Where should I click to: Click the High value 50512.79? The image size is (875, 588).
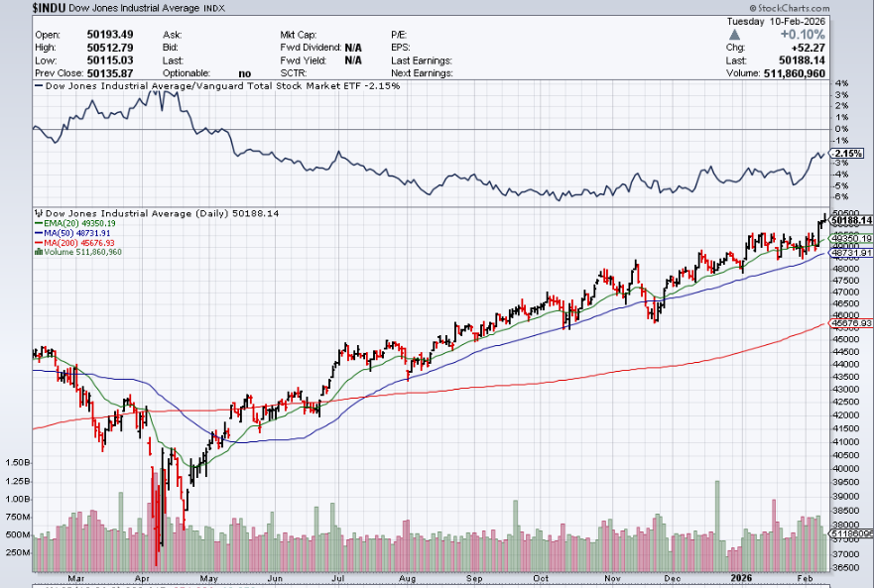[110, 48]
